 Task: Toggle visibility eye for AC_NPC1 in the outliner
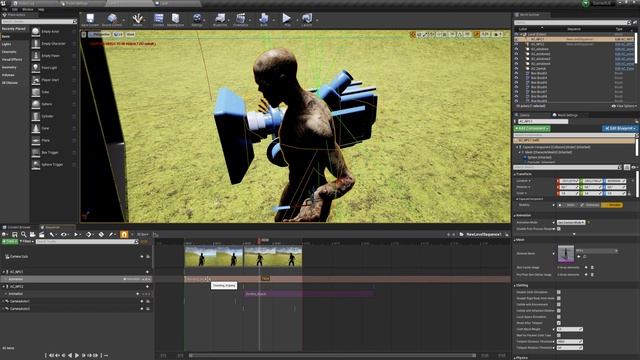(x=516, y=39)
